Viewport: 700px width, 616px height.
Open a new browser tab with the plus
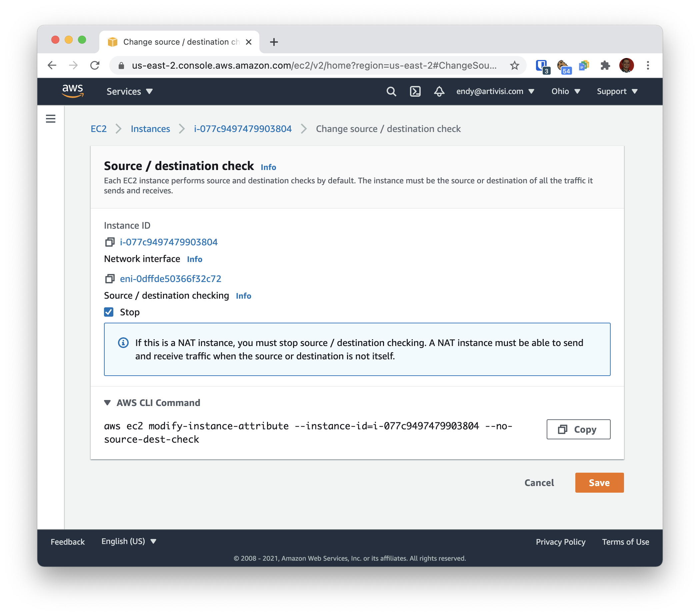274,42
